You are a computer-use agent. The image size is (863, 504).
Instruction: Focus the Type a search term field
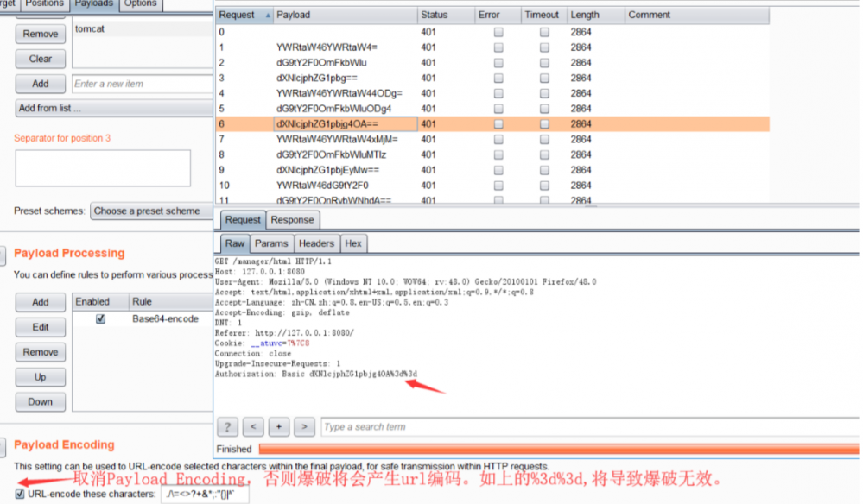pyautogui.click(x=590, y=426)
